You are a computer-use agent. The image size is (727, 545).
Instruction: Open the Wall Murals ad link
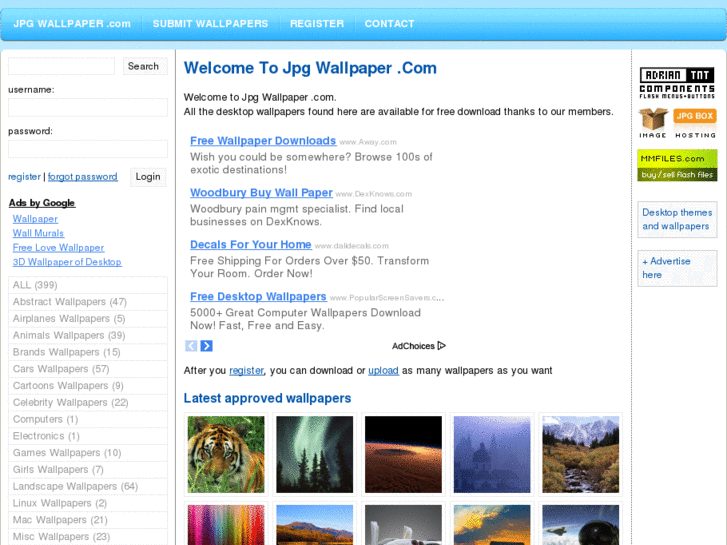pos(38,233)
